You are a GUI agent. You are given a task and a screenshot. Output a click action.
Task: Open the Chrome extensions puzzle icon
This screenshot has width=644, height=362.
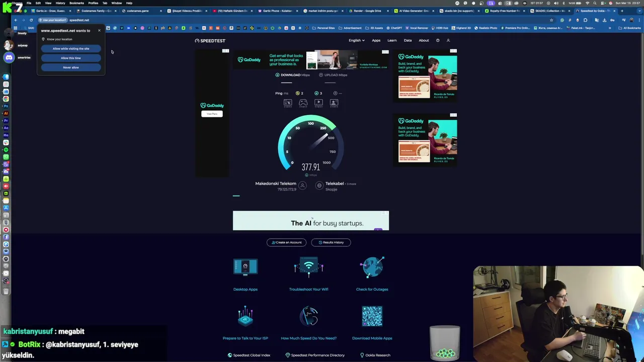pyautogui.click(x=585, y=20)
